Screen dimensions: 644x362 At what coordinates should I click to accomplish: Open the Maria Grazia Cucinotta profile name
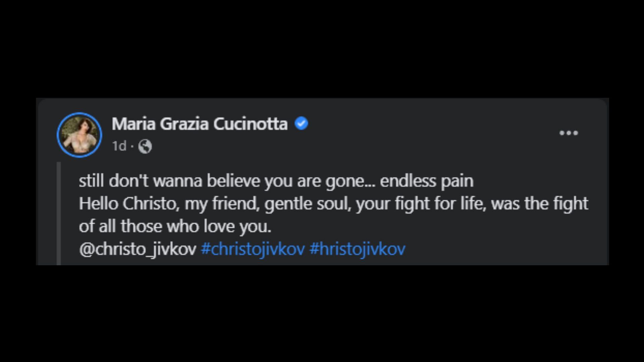[200, 124]
